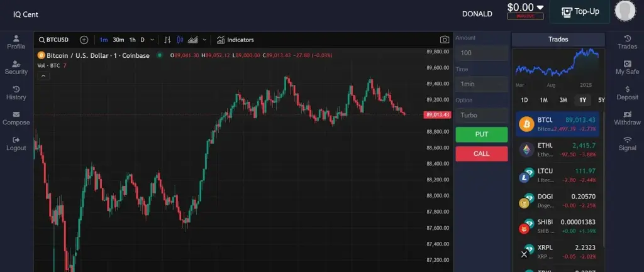
Task: Open account History in the left sidebar
Action: click(x=16, y=93)
